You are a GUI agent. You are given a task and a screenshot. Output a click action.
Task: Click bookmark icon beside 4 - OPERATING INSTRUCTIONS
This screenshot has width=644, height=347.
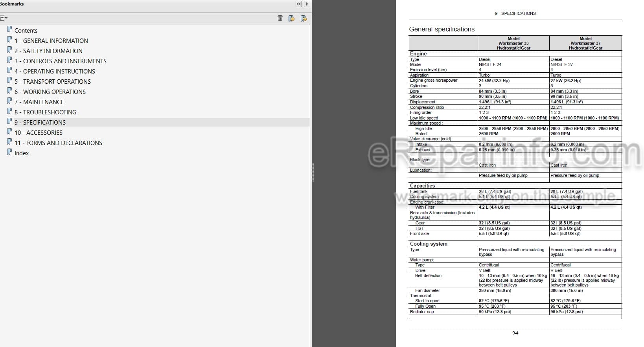(x=9, y=70)
